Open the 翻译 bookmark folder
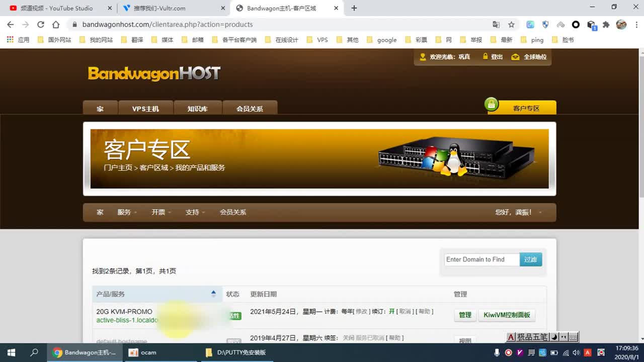The width and height of the screenshot is (644, 362). [x=132, y=40]
